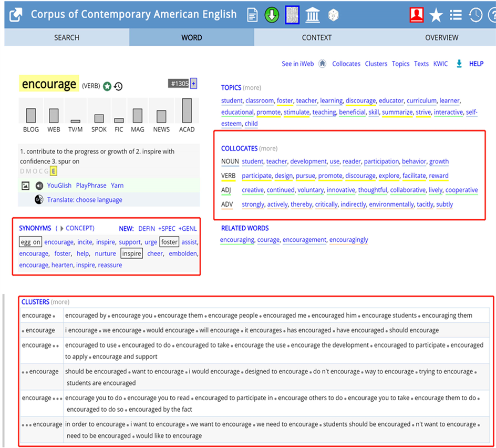Toggle the yellow E dictionary letter
The image size is (496, 448).
[x=54, y=171]
